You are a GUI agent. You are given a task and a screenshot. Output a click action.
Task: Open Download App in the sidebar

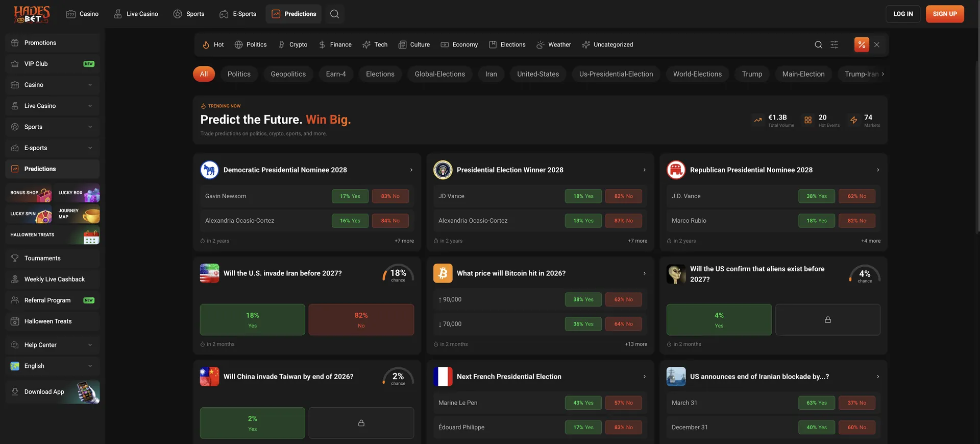[53, 392]
